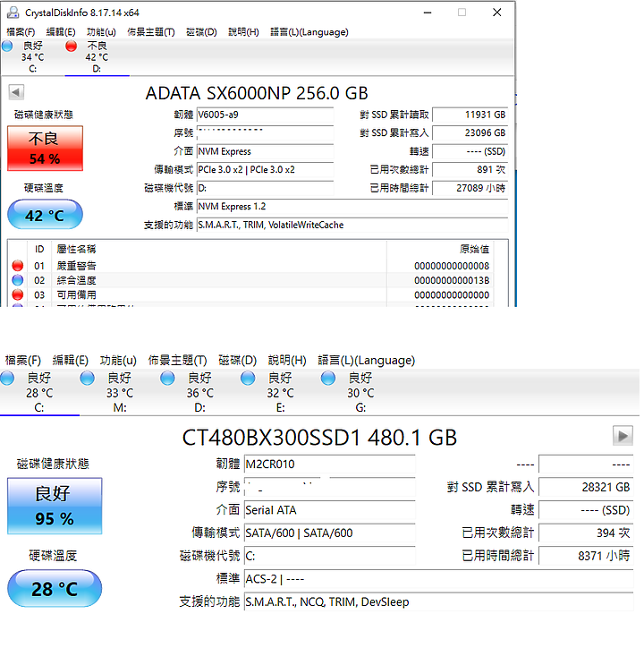
Task: Open the 功能(u) menu in lower window
Action: pyautogui.click(x=118, y=360)
